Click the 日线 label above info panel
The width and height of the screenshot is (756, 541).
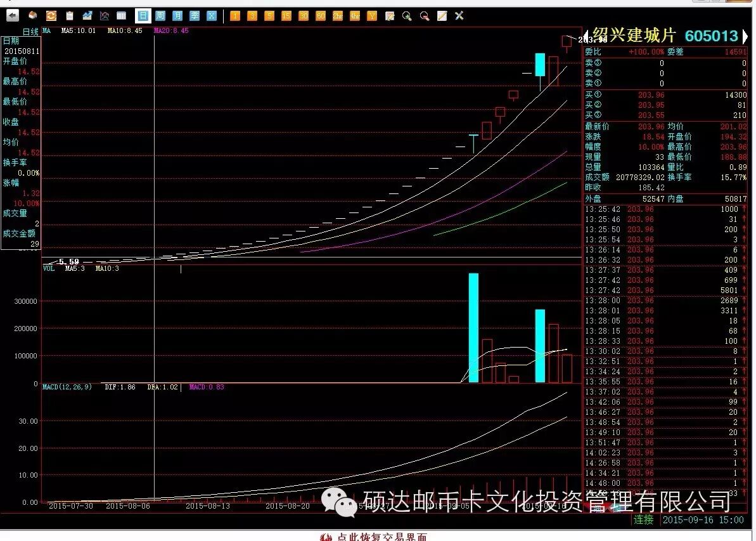pyautogui.click(x=30, y=32)
